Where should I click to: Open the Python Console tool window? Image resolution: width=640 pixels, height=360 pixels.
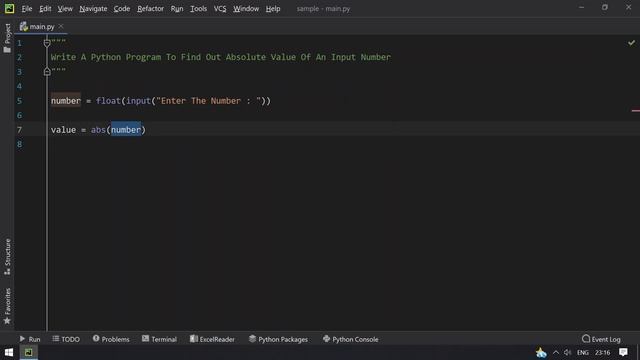click(x=351, y=339)
